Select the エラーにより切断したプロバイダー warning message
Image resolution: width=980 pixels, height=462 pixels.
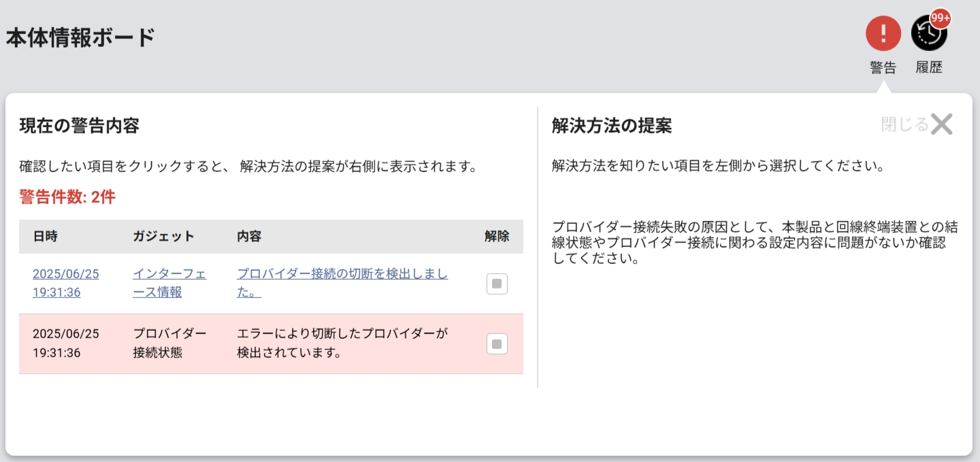click(x=342, y=343)
